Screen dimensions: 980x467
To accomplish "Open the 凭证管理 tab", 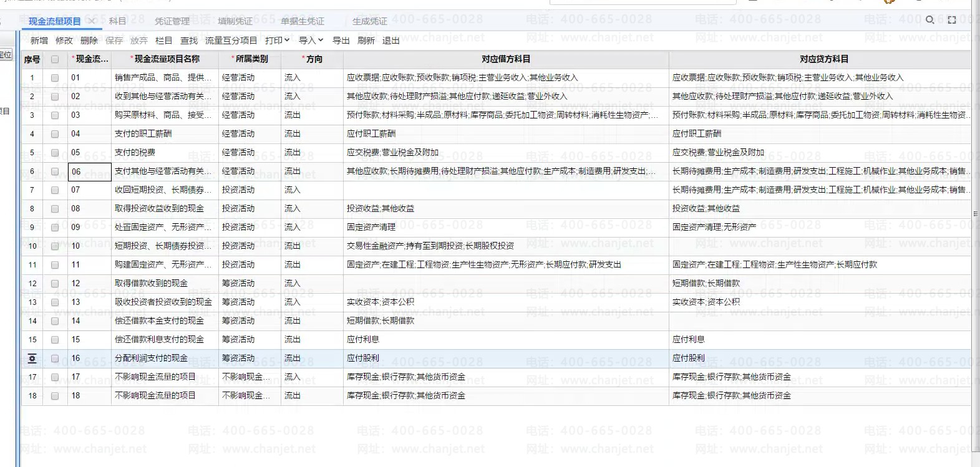I will click(172, 21).
